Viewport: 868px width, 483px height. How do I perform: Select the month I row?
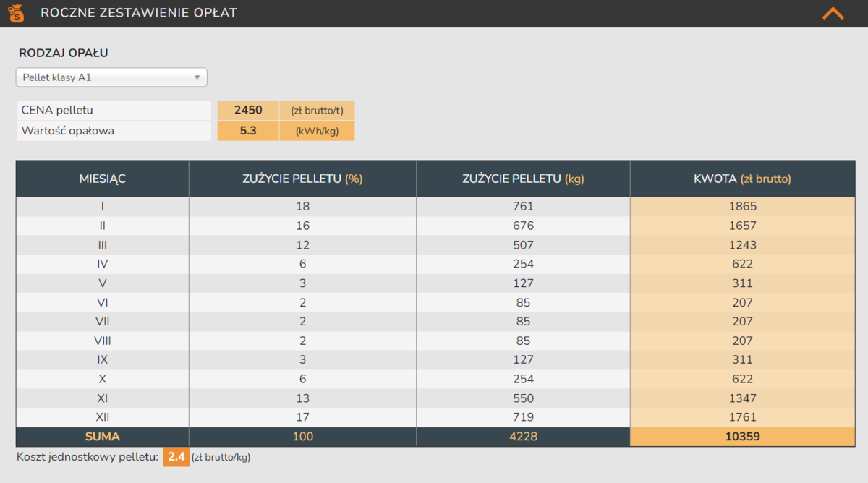click(102, 206)
